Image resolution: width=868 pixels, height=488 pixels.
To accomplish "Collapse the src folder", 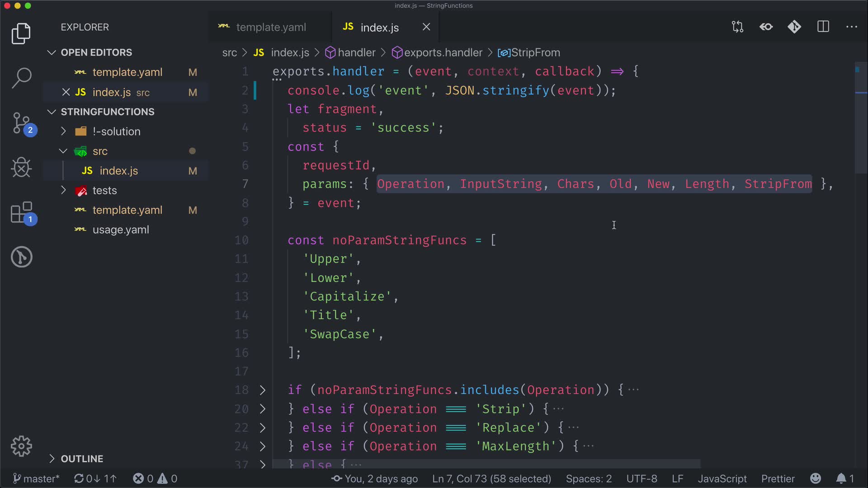I will pos(100,151).
